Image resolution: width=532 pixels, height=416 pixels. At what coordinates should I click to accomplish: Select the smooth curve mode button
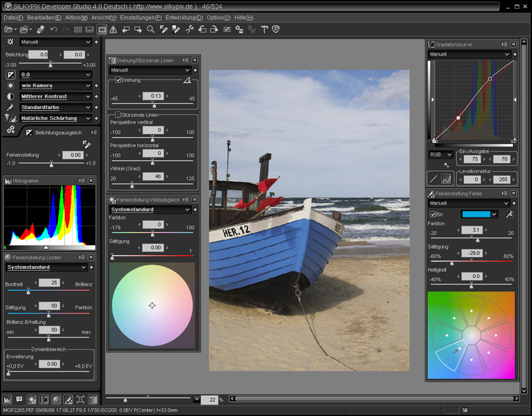point(447,178)
